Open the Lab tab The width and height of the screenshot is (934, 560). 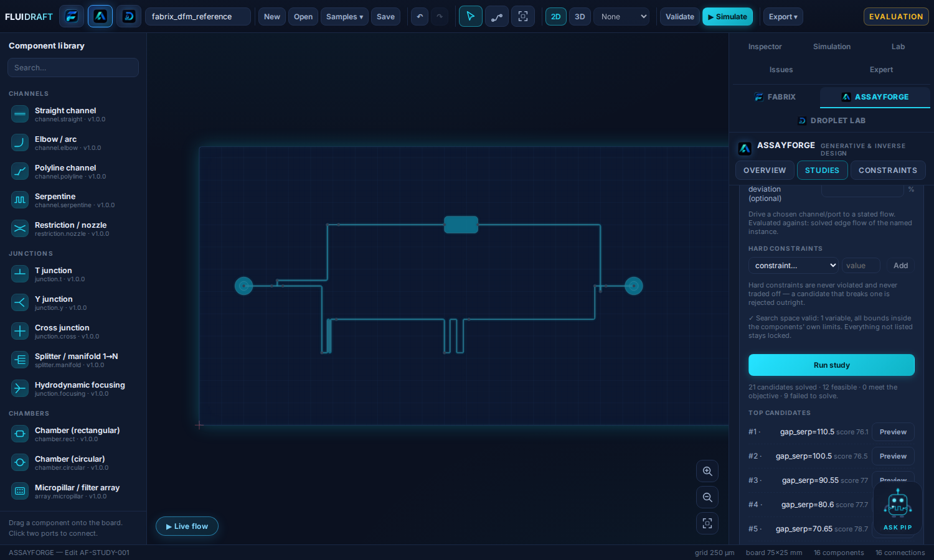click(898, 47)
